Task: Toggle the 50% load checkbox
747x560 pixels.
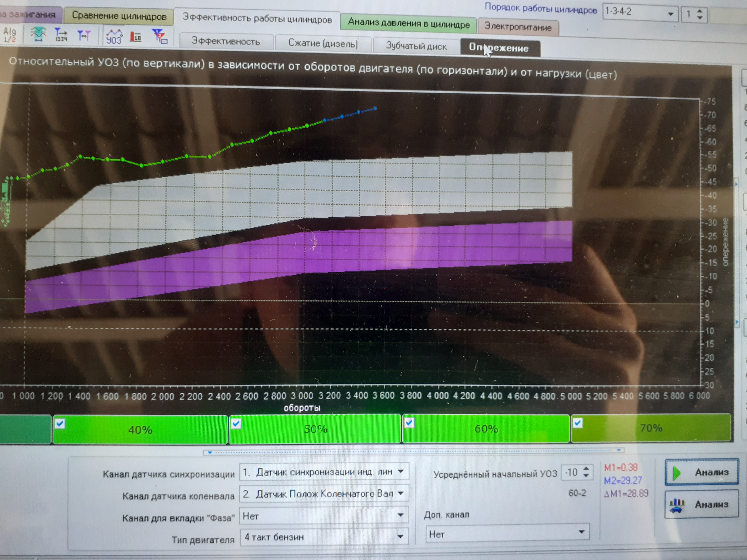Action: point(236,423)
